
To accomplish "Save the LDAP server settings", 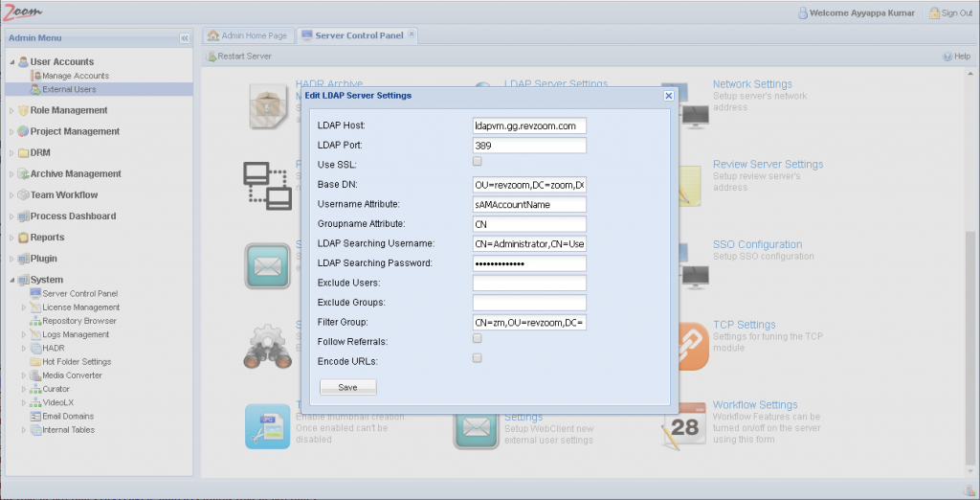I will tap(347, 387).
